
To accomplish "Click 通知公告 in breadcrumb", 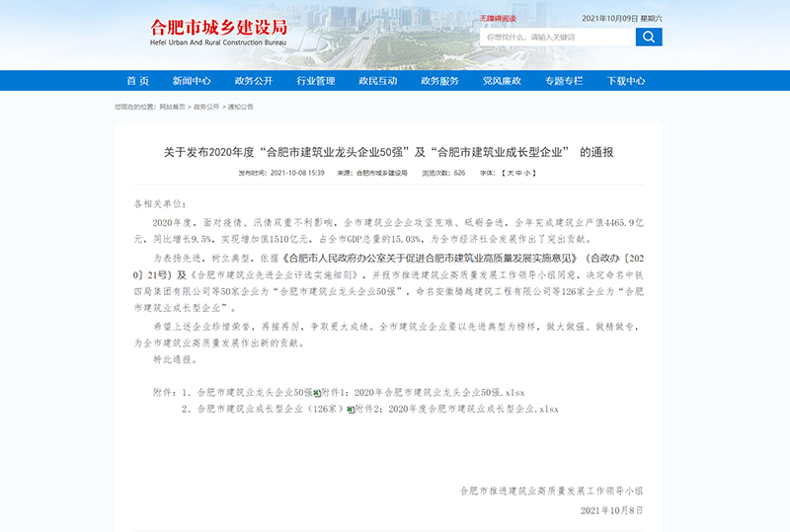I will 240,107.
